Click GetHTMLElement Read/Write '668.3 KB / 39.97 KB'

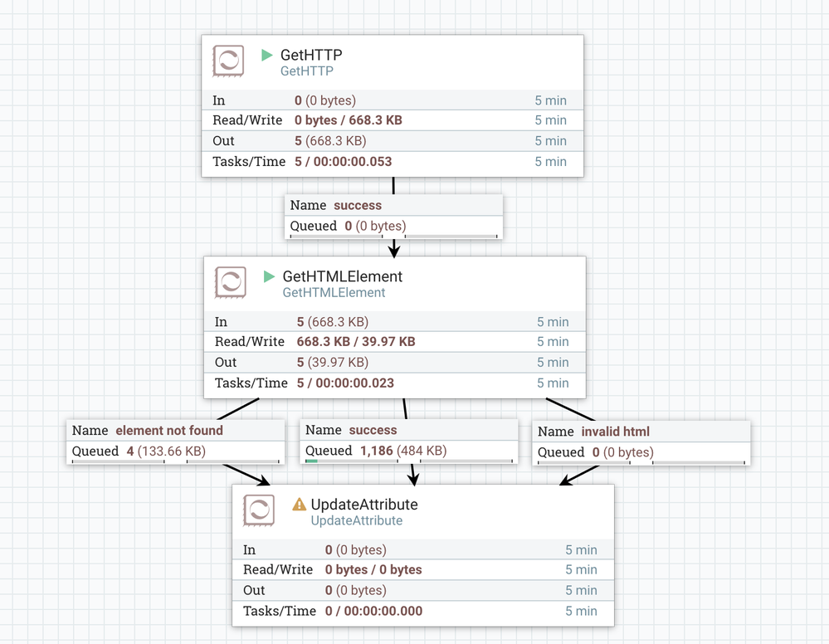(356, 342)
